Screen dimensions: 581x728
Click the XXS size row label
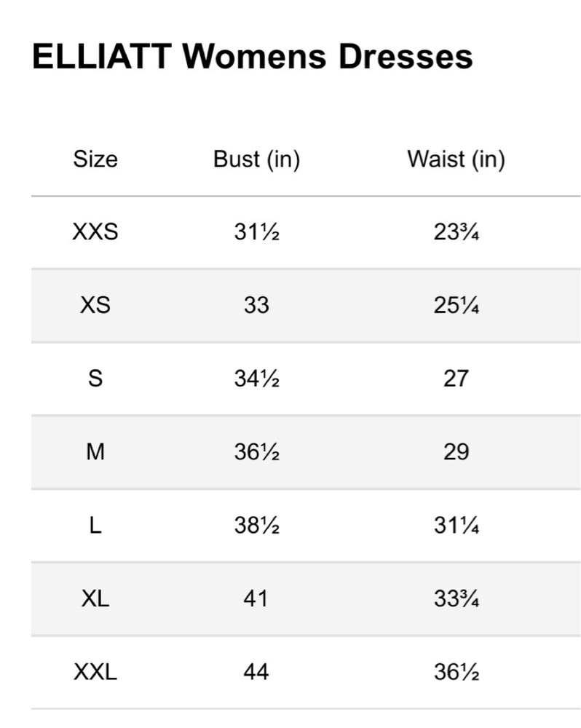click(95, 232)
